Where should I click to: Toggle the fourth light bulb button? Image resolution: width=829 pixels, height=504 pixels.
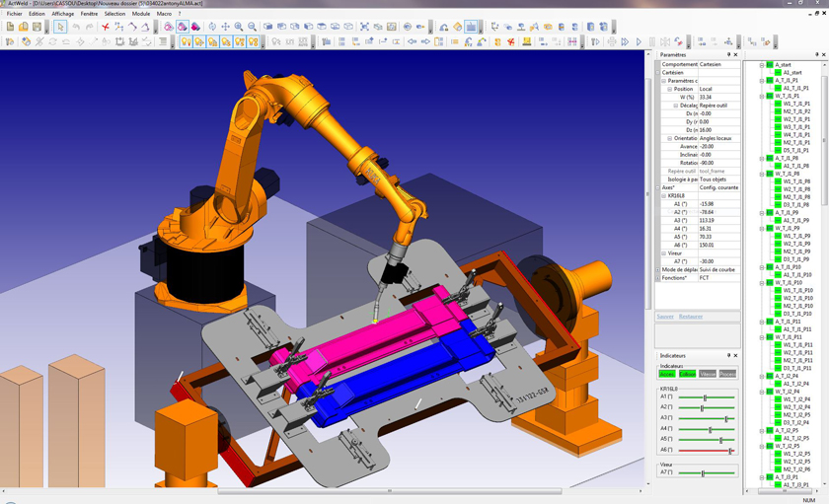coord(226,41)
